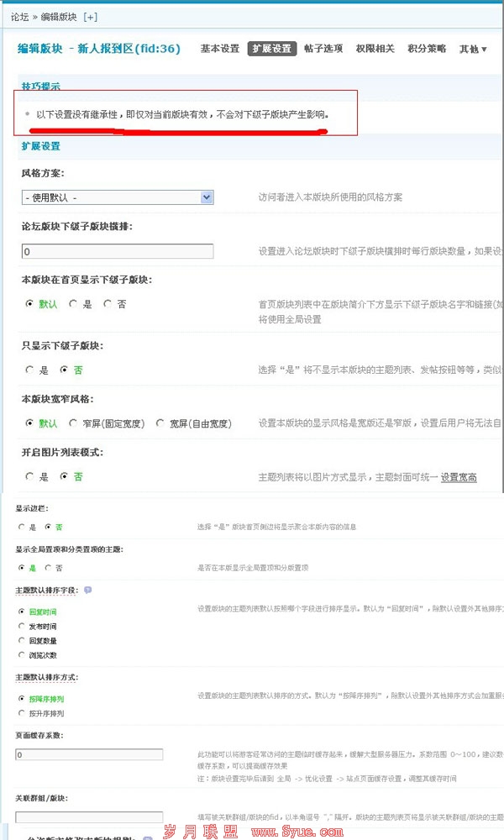
Task: Choose 是 under 只显示下级子版块
Action: [x=31, y=370]
